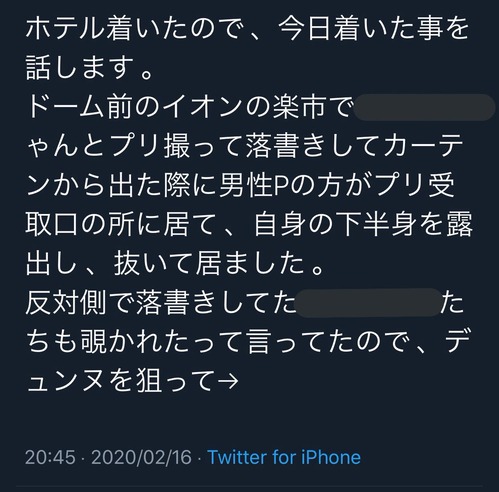
Task: Click the line starting ちも覗かれたって
Action: click(x=248, y=341)
